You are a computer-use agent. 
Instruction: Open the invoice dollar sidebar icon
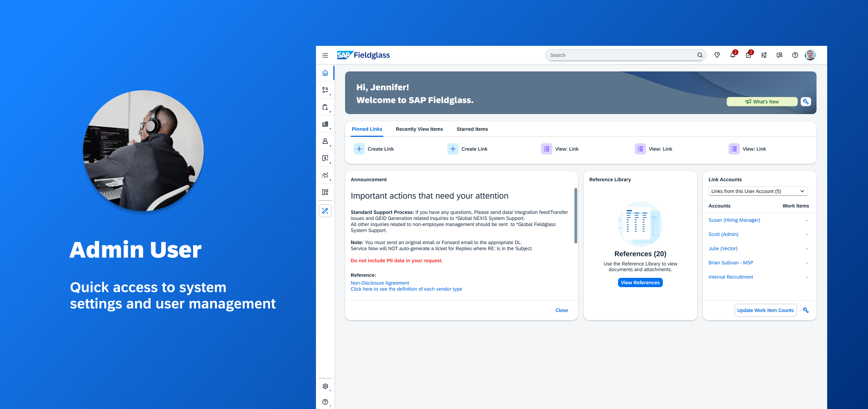click(325, 158)
